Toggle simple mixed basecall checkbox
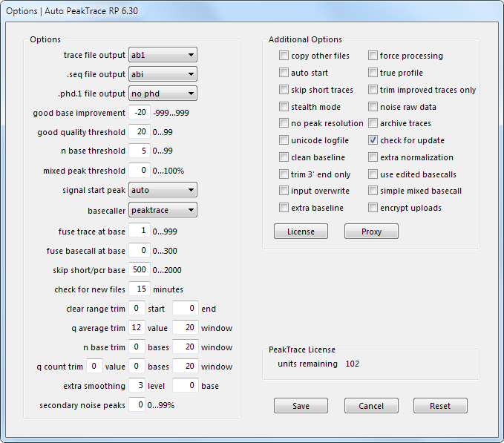 click(373, 190)
